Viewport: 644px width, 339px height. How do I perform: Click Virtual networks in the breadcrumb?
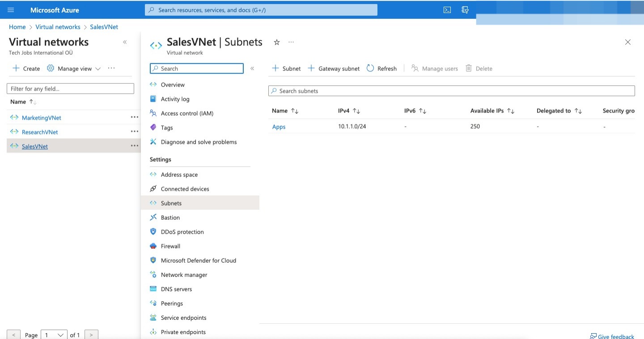tap(58, 27)
